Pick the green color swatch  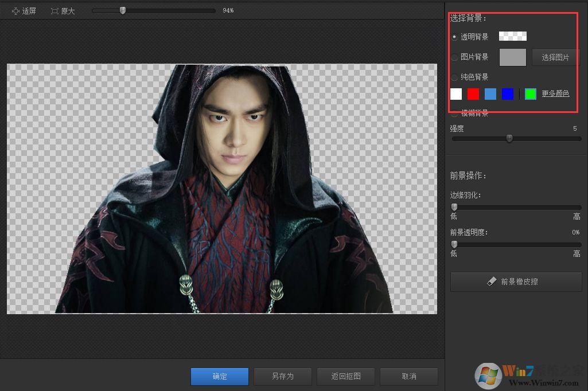(531, 94)
